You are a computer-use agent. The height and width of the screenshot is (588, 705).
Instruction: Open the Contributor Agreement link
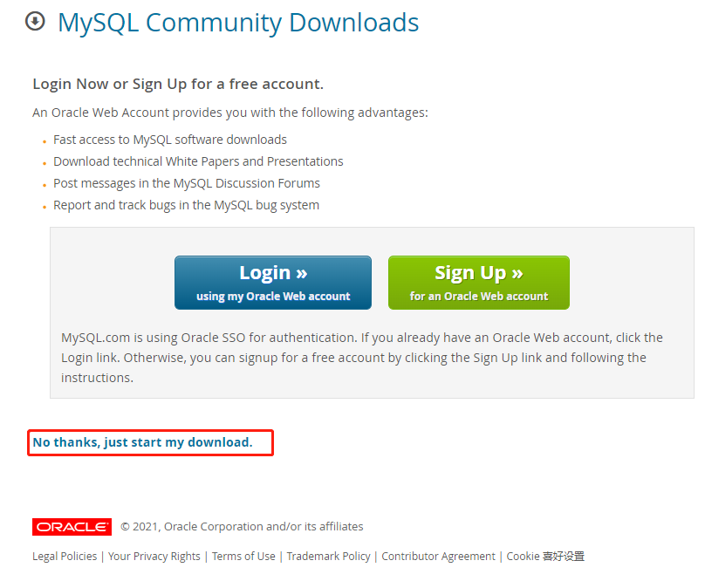click(x=438, y=556)
